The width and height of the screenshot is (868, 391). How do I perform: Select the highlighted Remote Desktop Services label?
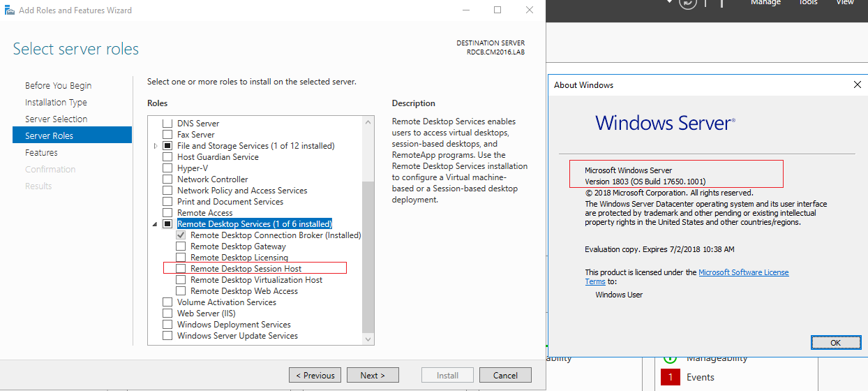(255, 224)
